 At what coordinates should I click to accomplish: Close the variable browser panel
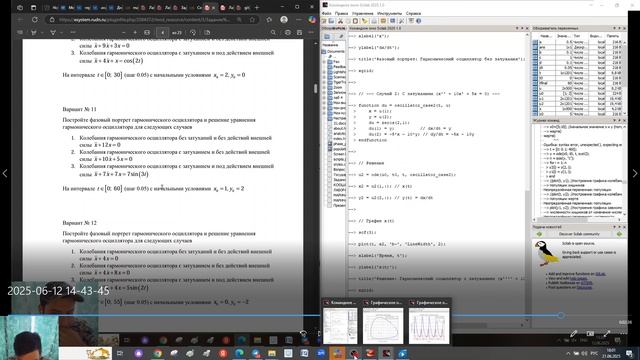(x=624, y=28)
